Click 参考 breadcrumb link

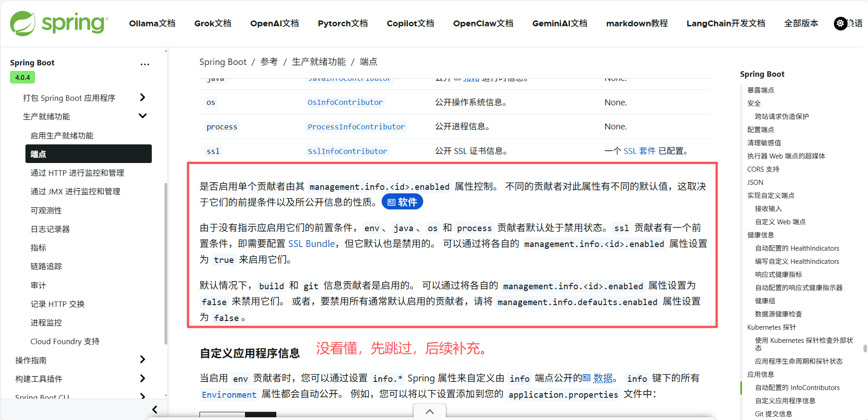pos(269,62)
